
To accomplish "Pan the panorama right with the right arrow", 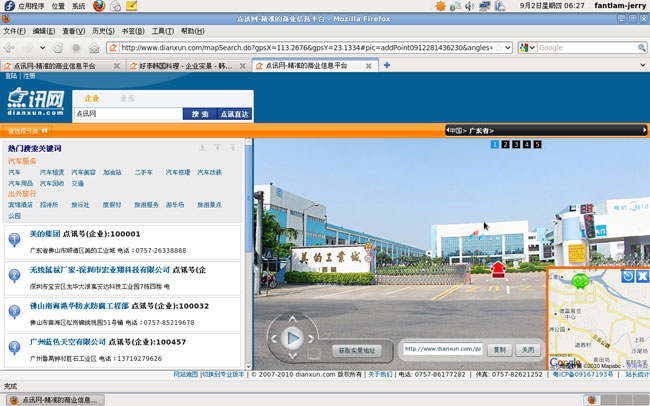I will 311,339.
